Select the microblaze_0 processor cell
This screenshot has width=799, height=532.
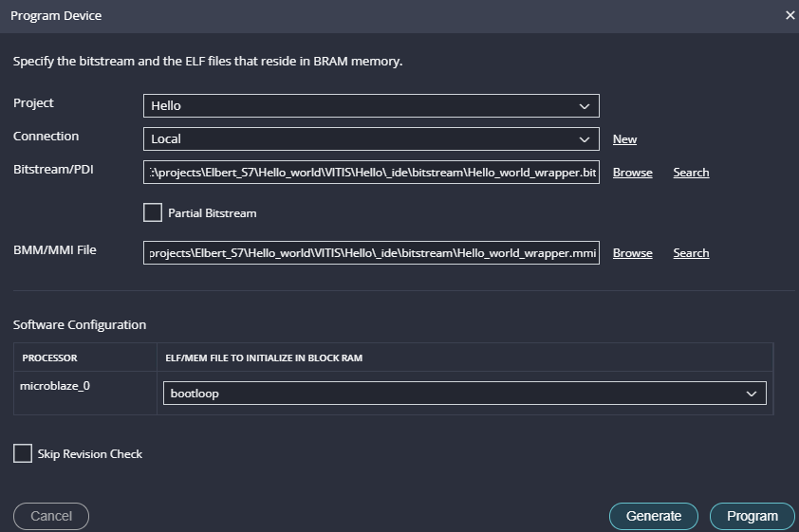(x=84, y=387)
